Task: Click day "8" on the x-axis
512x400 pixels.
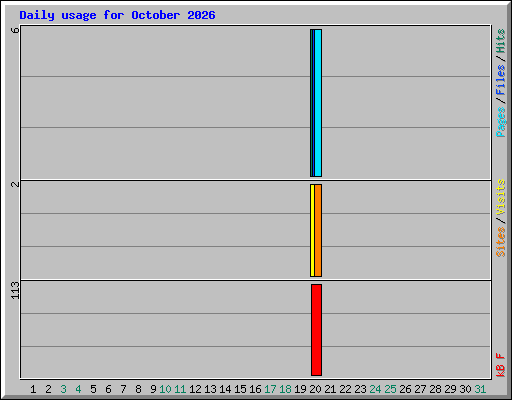Action: pos(138,389)
